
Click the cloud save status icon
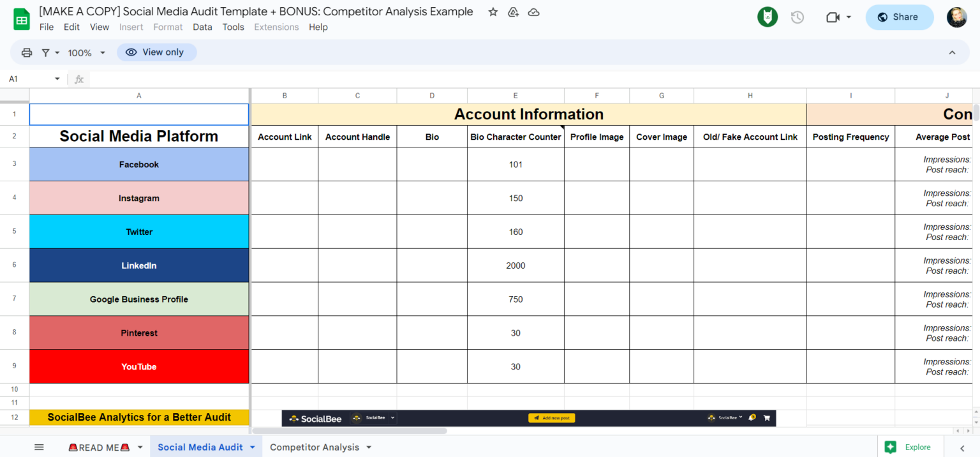click(533, 11)
